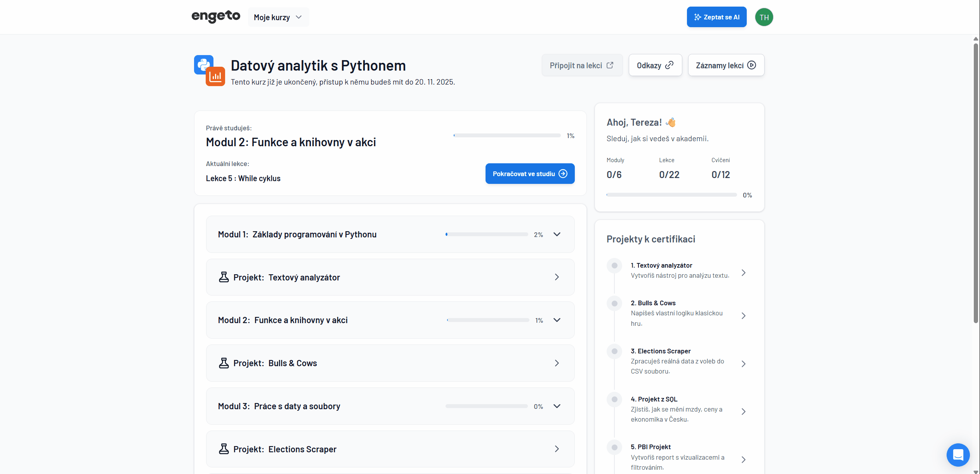Select status circle for Bulls & Cows certification
Viewport: 980px width, 474px height.
pyautogui.click(x=614, y=303)
